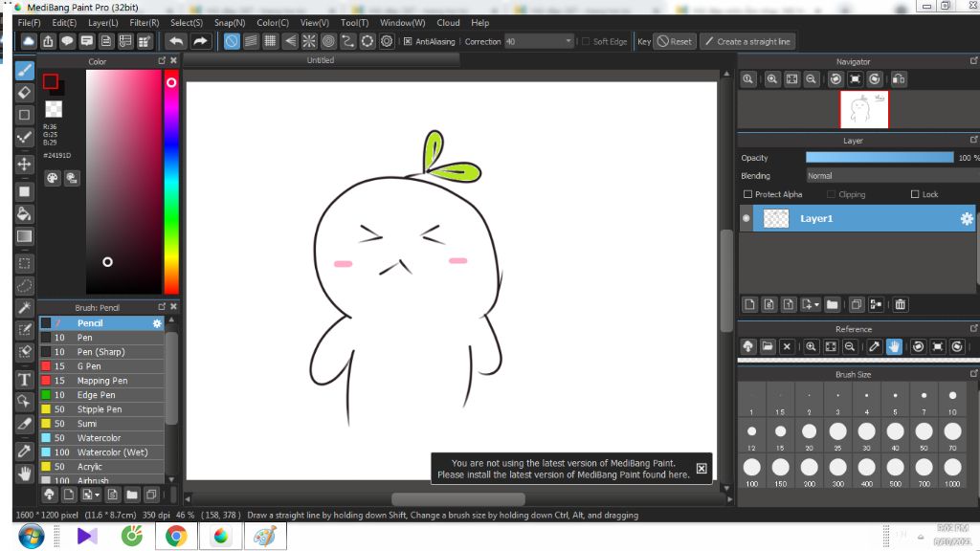
Task: Click the Undo arrow in top toolbar
Action: 175,41
